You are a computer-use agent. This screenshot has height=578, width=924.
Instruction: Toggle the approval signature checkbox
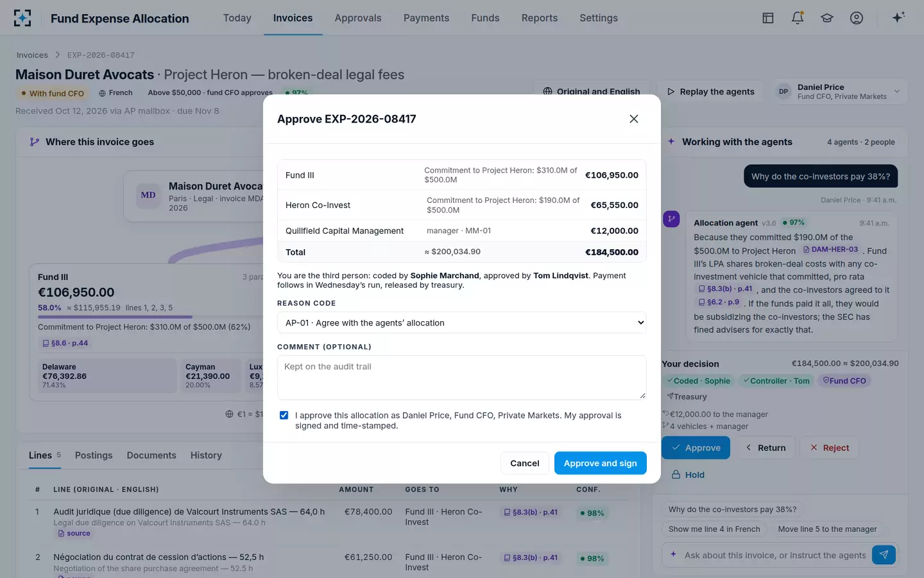click(x=284, y=416)
